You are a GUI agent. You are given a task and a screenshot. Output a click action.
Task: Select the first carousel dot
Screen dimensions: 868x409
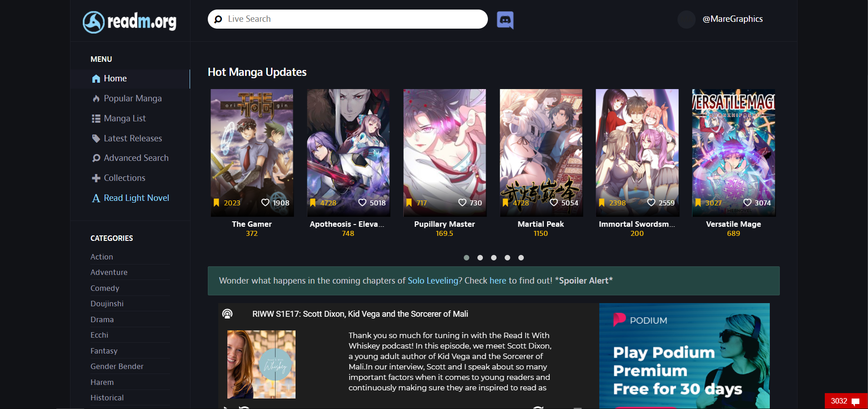(x=467, y=258)
